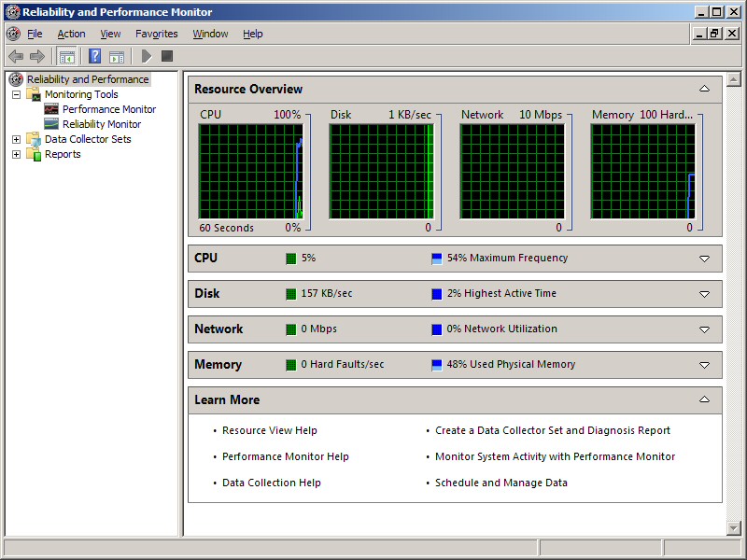The height and width of the screenshot is (560, 747).
Task: Select Reliability and Performance root label
Action: tap(88, 79)
